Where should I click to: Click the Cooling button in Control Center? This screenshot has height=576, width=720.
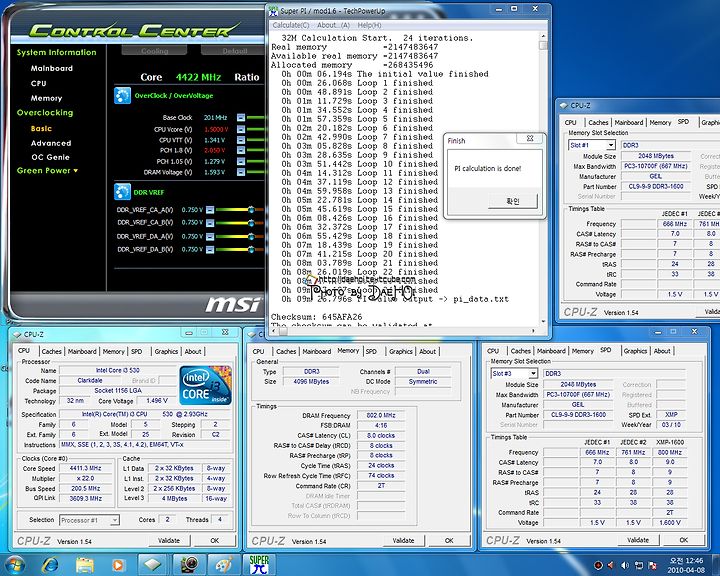pos(154,51)
